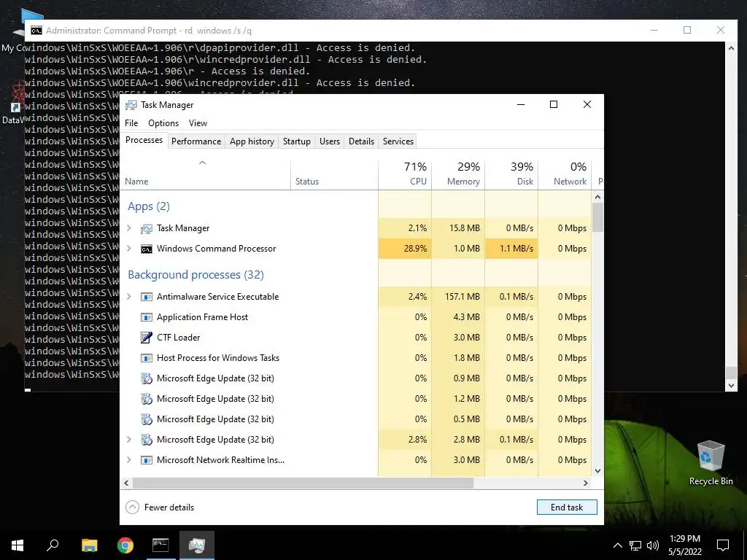Click the Task Manager app row icon
Viewport: 747px width, 560px height.
point(146,228)
